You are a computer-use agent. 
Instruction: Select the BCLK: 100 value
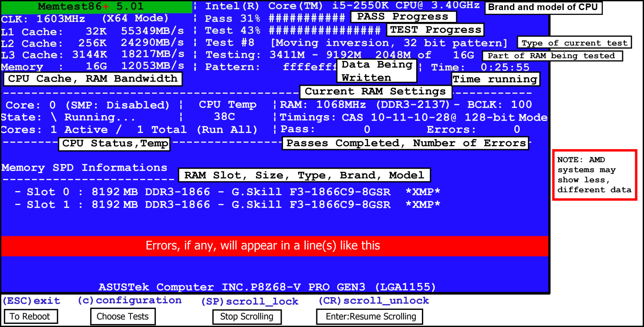(499, 105)
